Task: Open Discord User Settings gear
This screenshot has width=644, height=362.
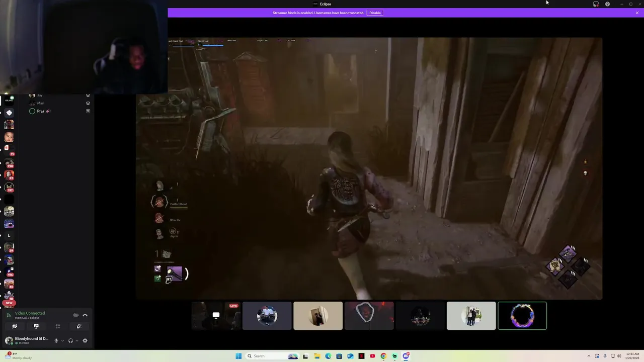Action: point(85,340)
